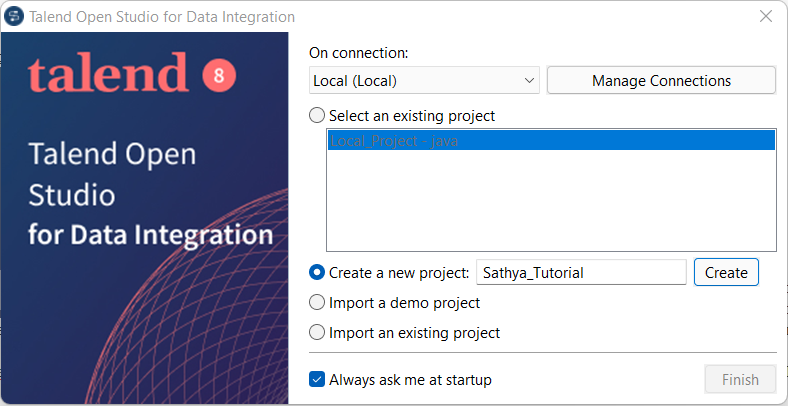Screen dimensions: 788x406
Task: Select the Create a new project radio button
Action: coord(317,272)
